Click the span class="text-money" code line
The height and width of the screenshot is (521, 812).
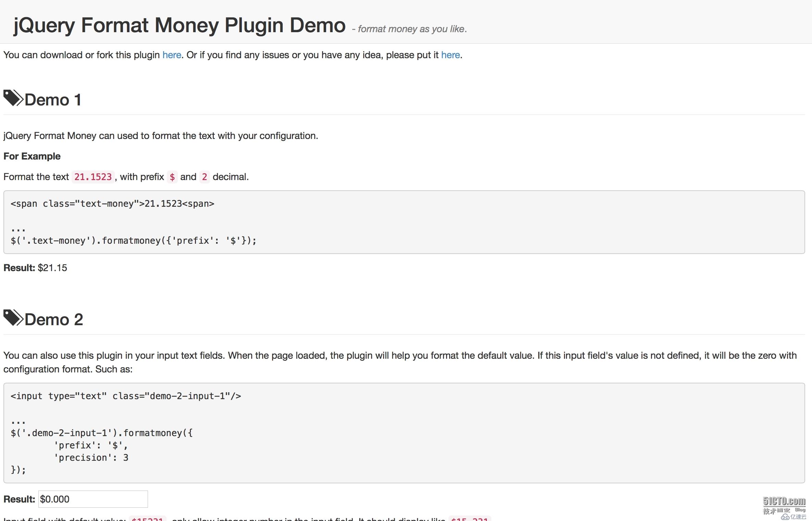click(x=112, y=204)
